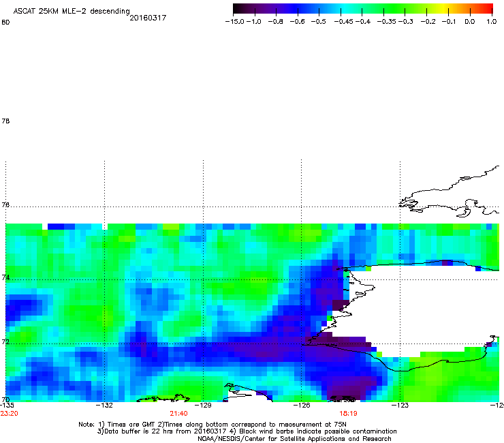The image size is (504, 443).
Task: Click the color bar label 1.0
Action: [x=492, y=22]
